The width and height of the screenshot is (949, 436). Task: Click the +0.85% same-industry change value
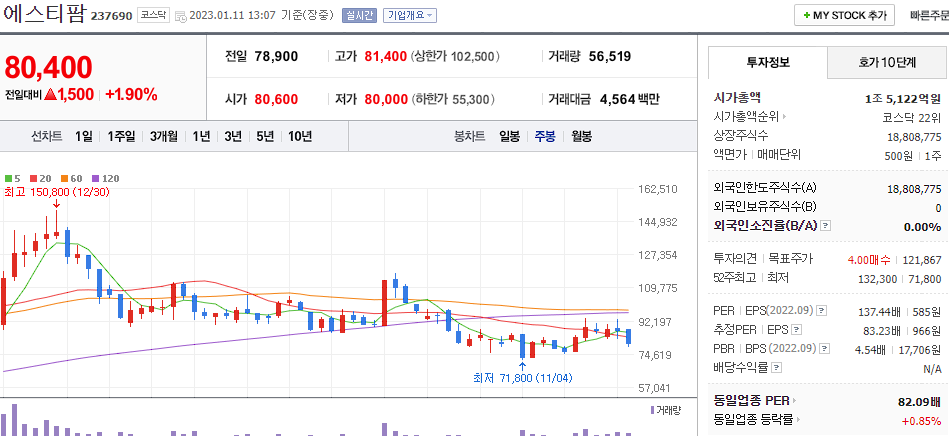coord(922,420)
